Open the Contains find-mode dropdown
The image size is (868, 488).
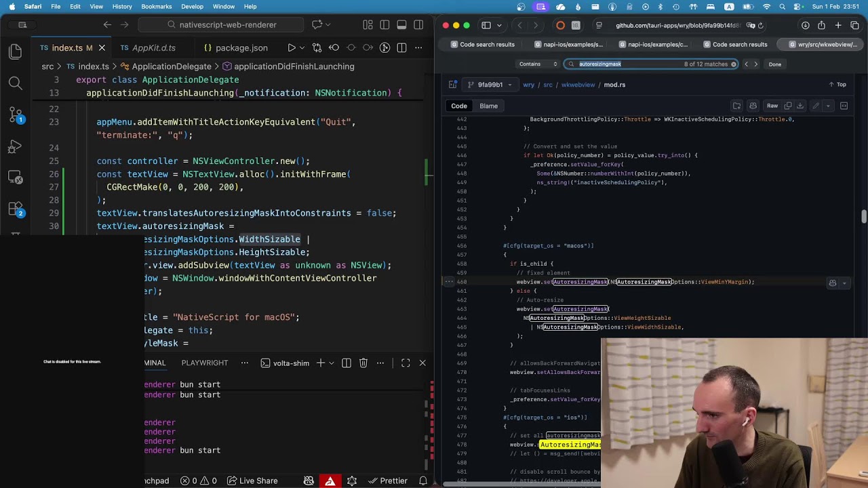tap(538, 64)
